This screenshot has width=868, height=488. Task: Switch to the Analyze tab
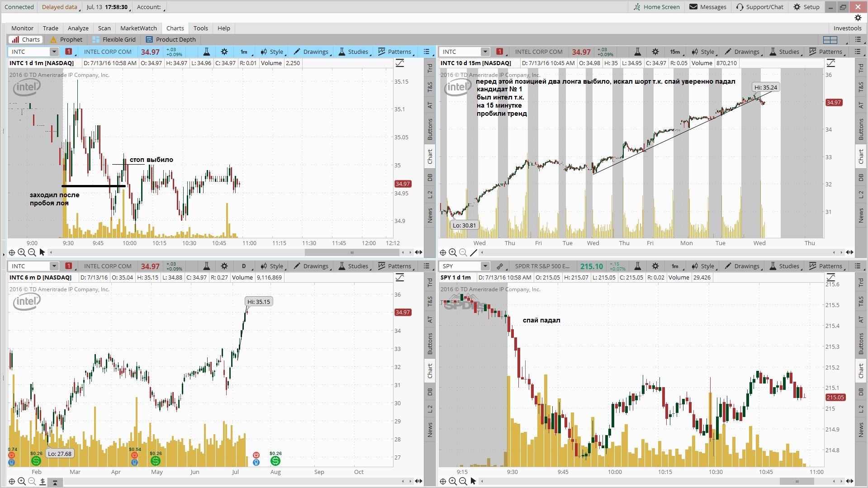pos(78,28)
